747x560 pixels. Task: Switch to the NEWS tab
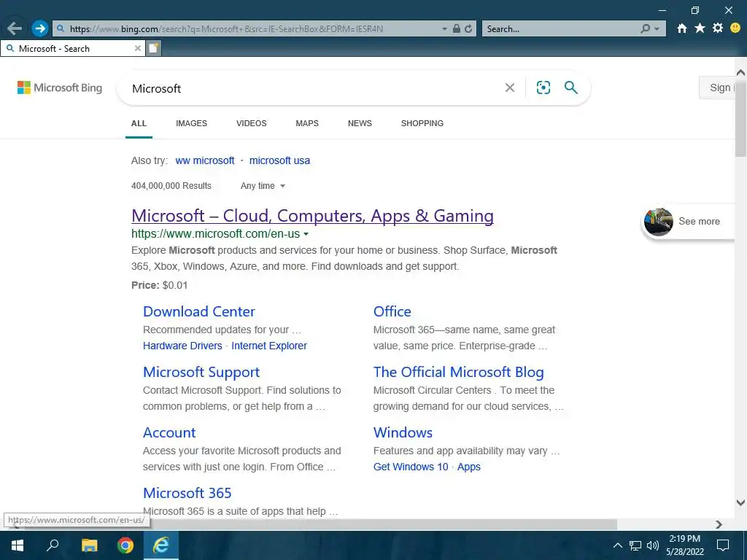pyautogui.click(x=360, y=123)
